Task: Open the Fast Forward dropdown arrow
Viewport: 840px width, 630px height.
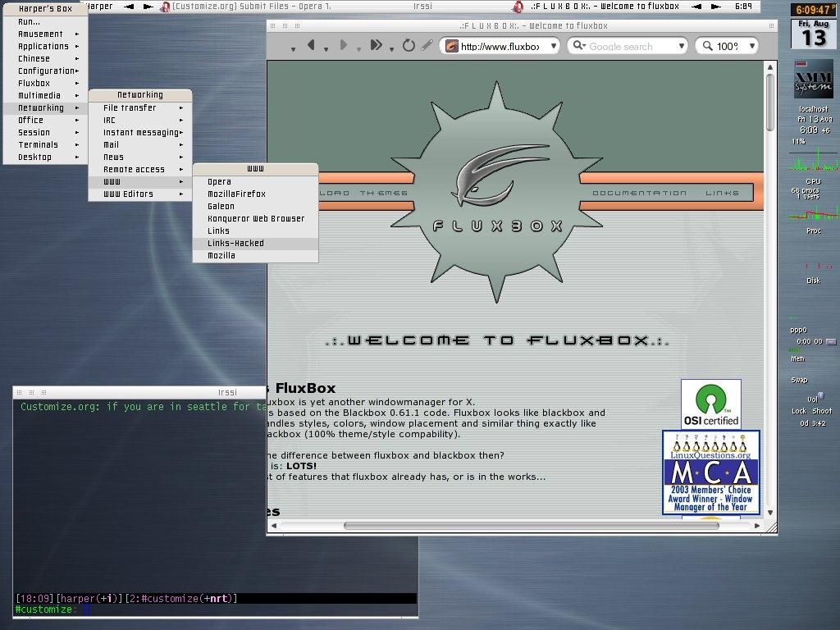Action: click(x=391, y=49)
